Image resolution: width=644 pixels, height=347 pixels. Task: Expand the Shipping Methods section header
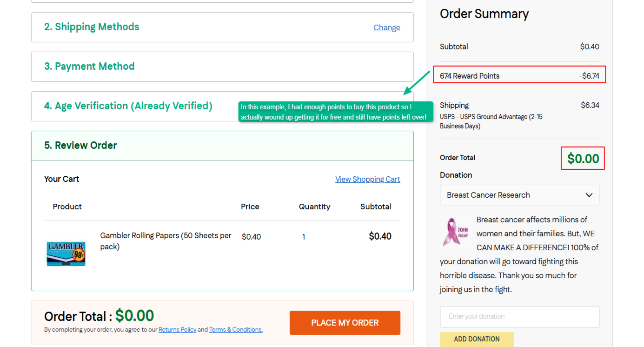pos(222,27)
